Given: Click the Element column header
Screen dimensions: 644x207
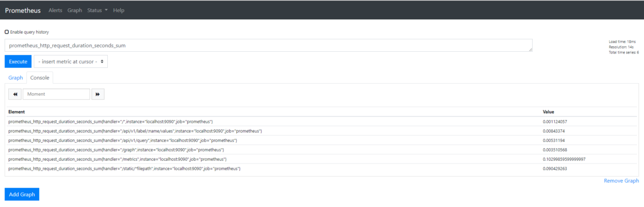Looking at the screenshot, I should point(17,112).
